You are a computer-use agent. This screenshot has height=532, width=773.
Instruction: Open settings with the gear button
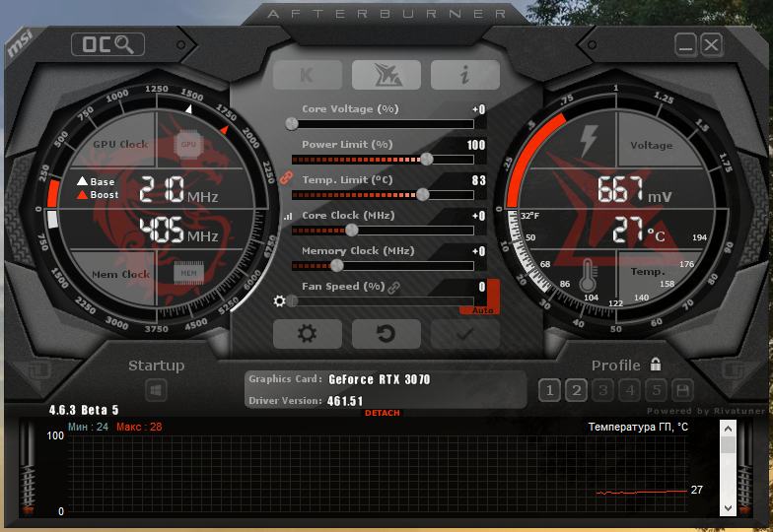click(308, 334)
